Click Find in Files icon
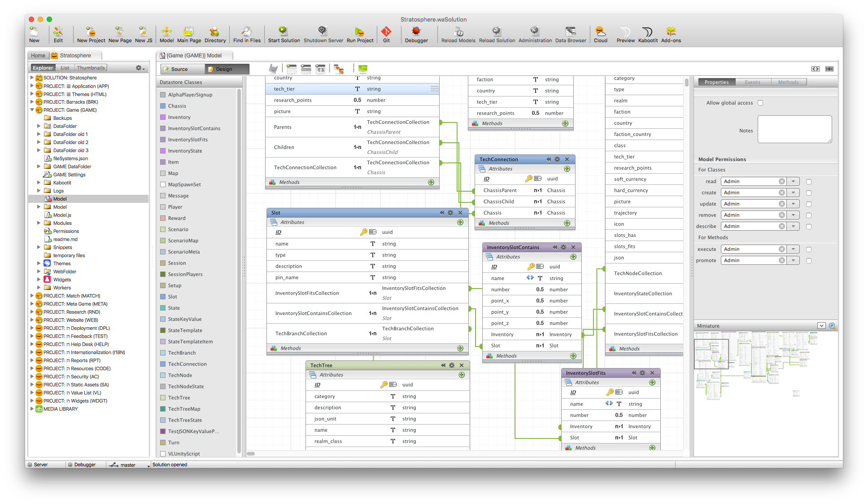 pos(246,31)
